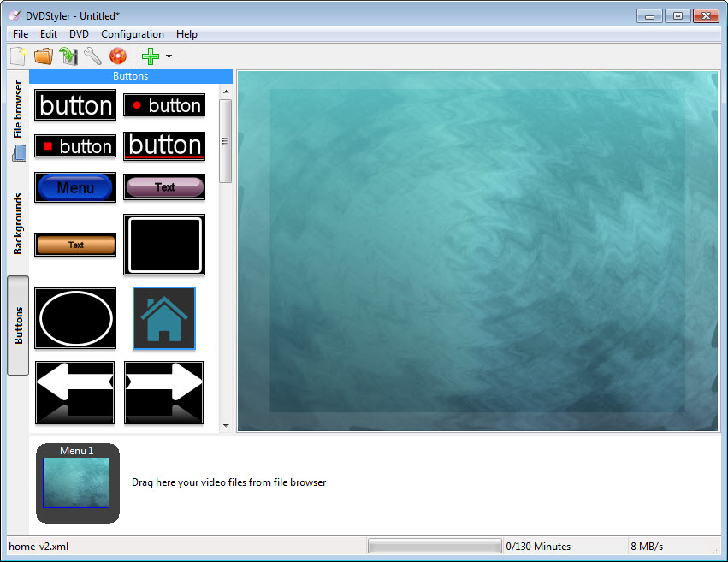The image size is (728, 562).
Task: Choose the blue Menu pill button
Action: click(x=75, y=187)
